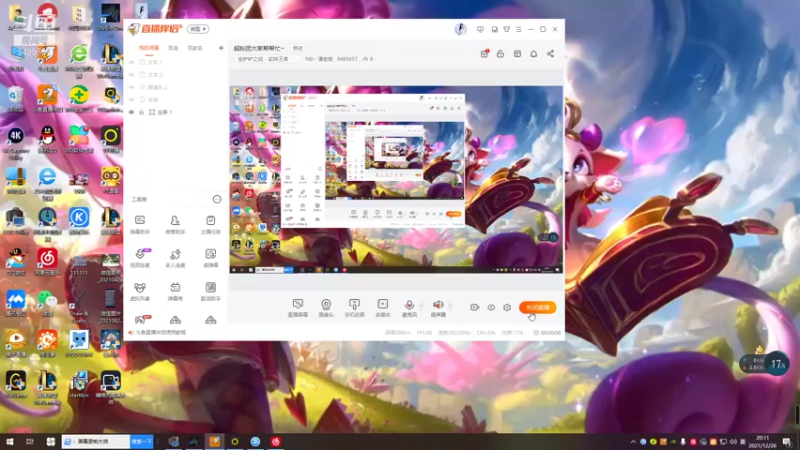Click the orange 关闭直播 button
800x450 pixels.
click(x=537, y=307)
